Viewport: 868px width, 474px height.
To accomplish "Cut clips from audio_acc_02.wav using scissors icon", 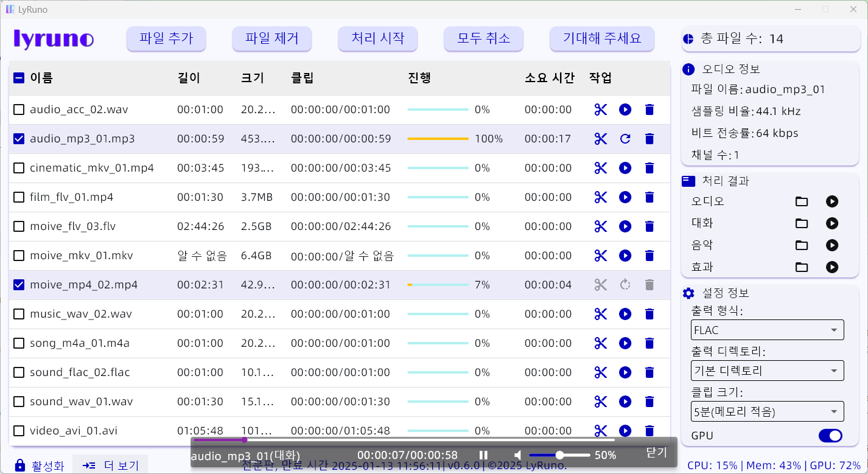I will pyautogui.click(x=600, y=110).
